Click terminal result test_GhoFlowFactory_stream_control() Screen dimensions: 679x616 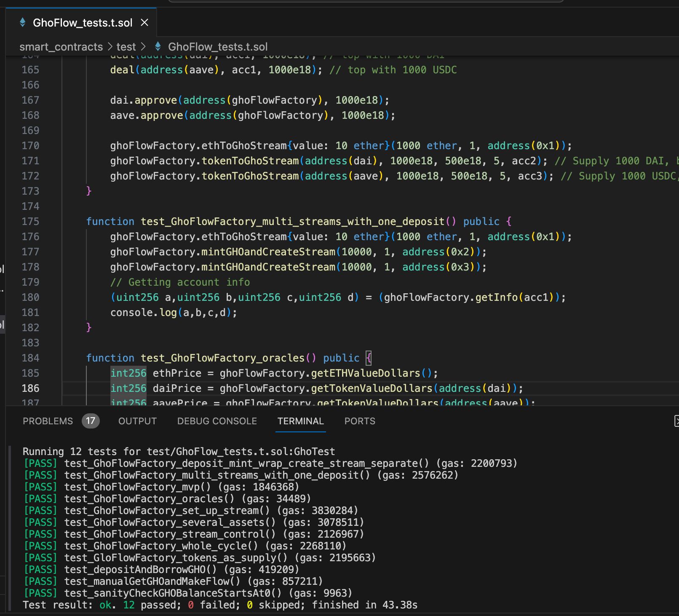coord(193,534)
